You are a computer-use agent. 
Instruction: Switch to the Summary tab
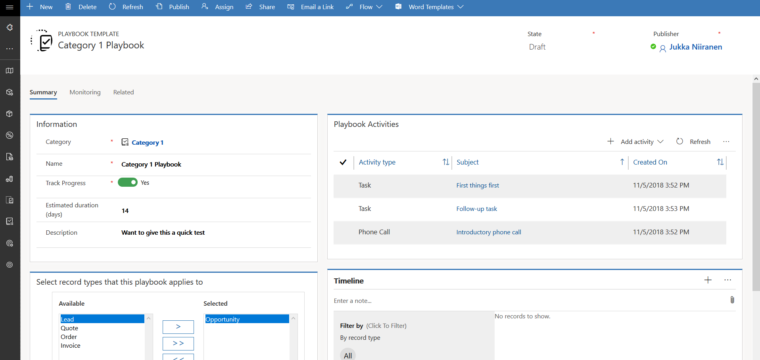[43, 92]
